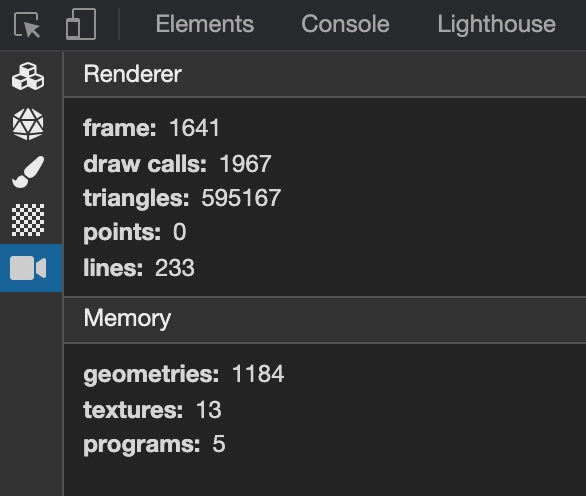This screenshot has width=586, height=496.
Task: Switch to the Lighthouse tab
Action: point(497,24)
